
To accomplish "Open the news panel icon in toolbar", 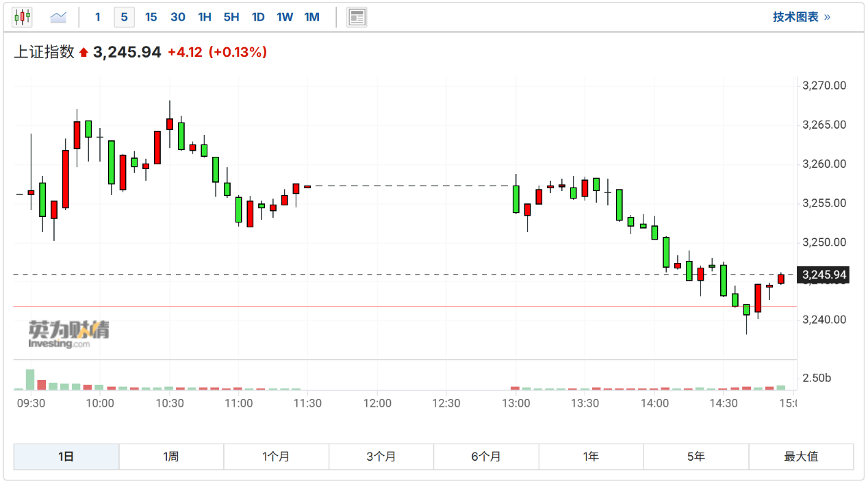I will [357, 17].
